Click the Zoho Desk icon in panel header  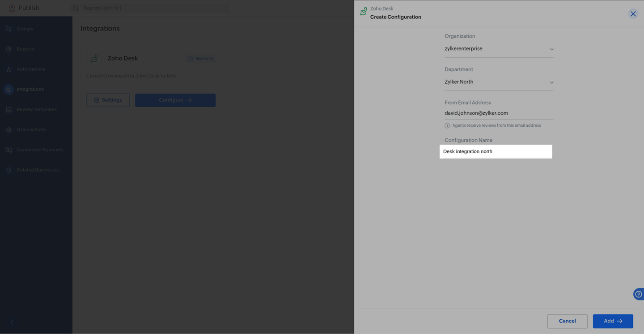point(364,12)
